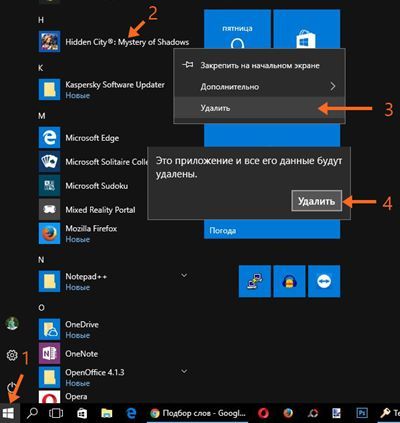The image size is (400, 423).
Task: Click the 'OneDrive' label
Action: [x=82, y=325]
